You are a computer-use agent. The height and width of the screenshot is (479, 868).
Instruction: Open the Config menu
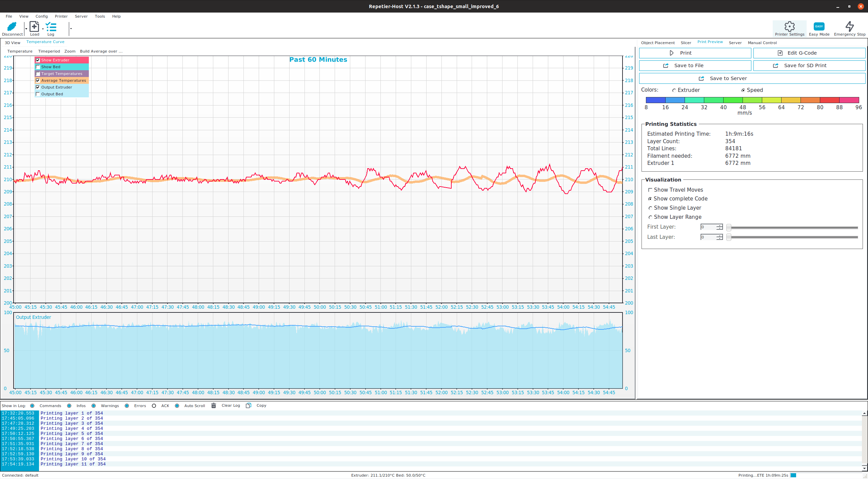pyautogui.click(x=41, y=16)
